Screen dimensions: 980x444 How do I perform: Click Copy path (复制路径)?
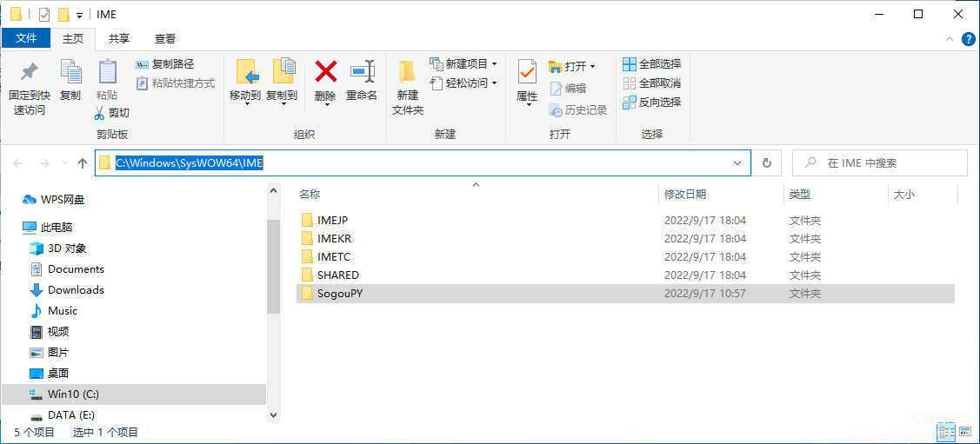pos(165,63)
